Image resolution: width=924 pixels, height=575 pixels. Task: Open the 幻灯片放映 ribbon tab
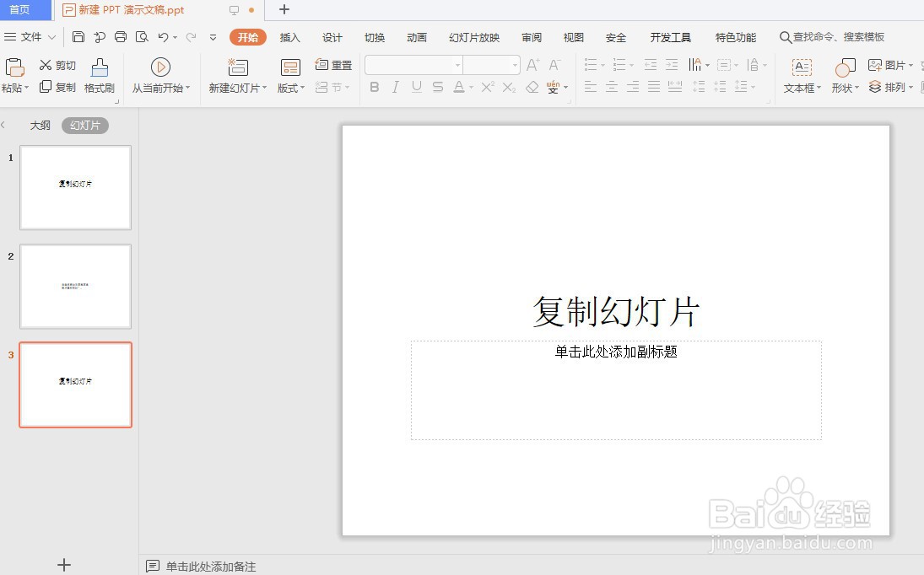pyautogui.click(x=474, y=37)
